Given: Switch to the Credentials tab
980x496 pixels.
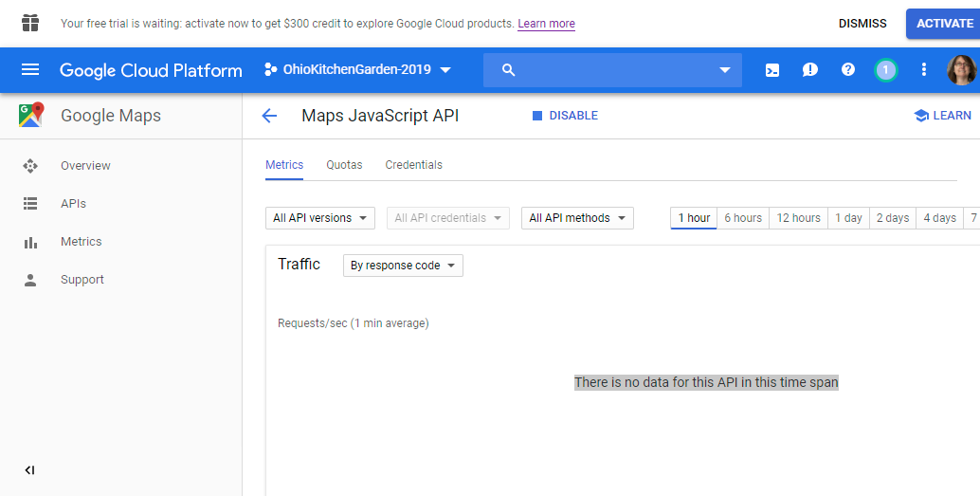Looking at the screenshot, I should (x=414, y=165).
